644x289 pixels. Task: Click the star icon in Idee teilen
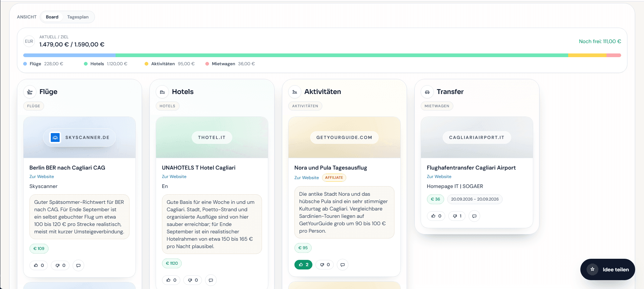point(592,269)
